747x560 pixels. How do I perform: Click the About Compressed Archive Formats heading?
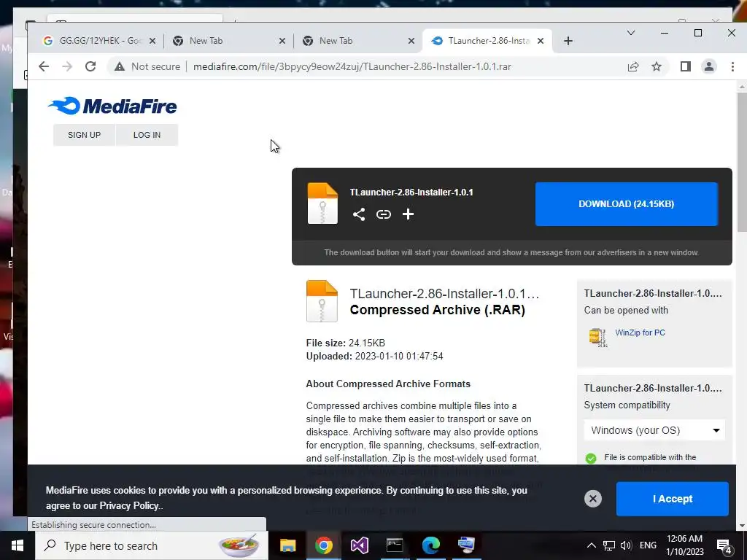coord(388,384)
